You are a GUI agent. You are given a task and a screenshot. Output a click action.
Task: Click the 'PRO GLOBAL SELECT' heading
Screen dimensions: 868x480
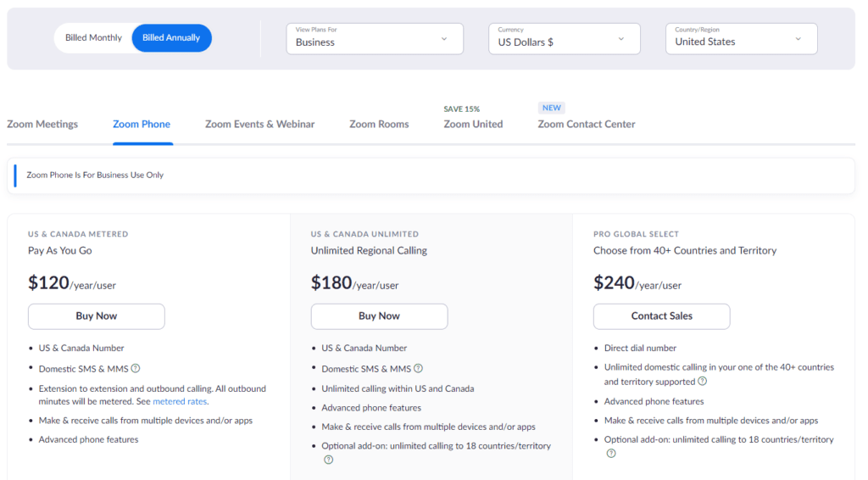636,234
